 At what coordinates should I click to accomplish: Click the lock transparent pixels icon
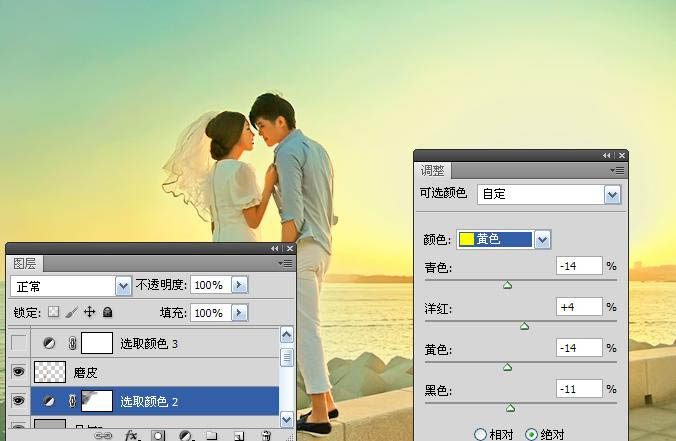pos(54,313)
